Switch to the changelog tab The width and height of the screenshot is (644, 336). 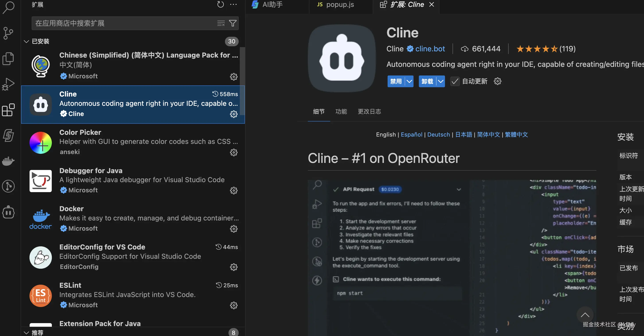369,111
